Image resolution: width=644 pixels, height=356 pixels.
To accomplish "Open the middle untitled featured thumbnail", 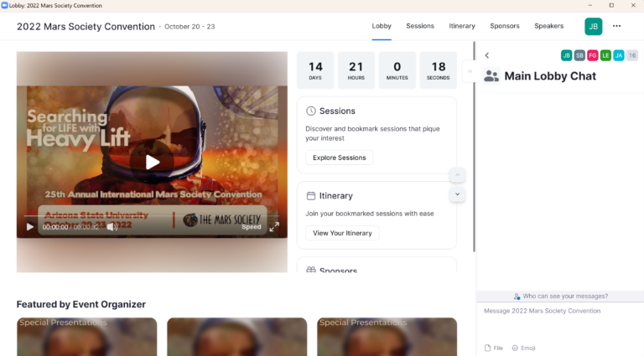I will (x=237, y=337).
